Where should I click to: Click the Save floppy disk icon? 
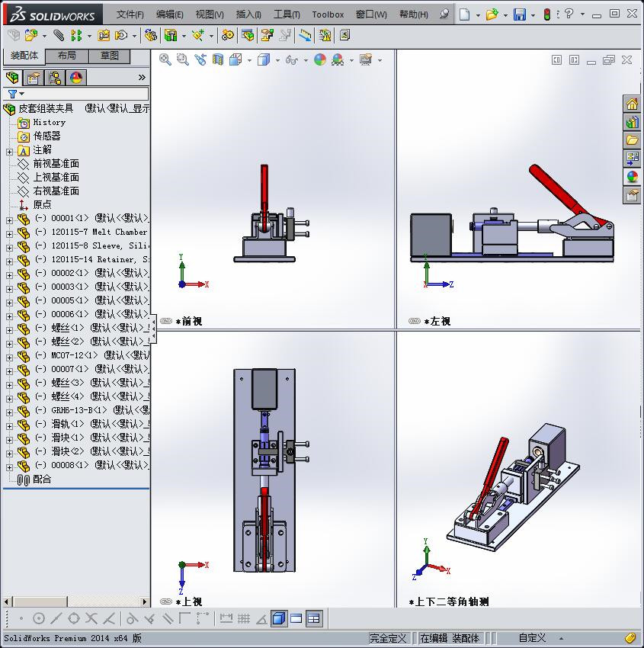[x=520, y=14]
